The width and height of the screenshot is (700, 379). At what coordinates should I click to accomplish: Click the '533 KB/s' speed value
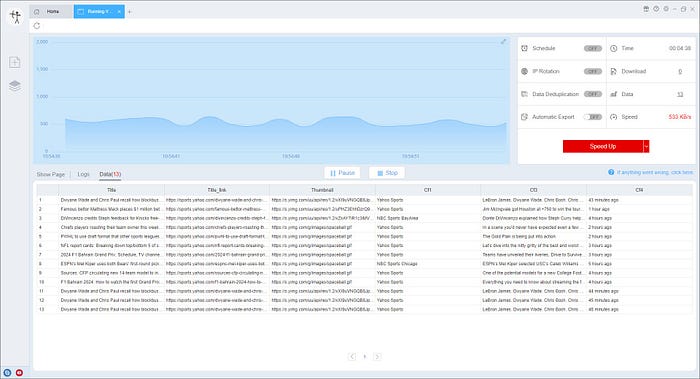[x=679, y=117]
